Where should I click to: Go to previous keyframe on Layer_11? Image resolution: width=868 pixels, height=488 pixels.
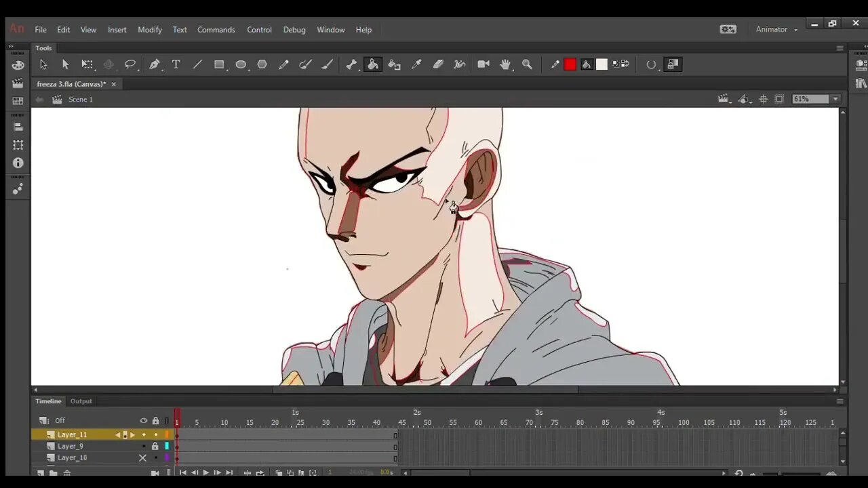coord(117,434)
